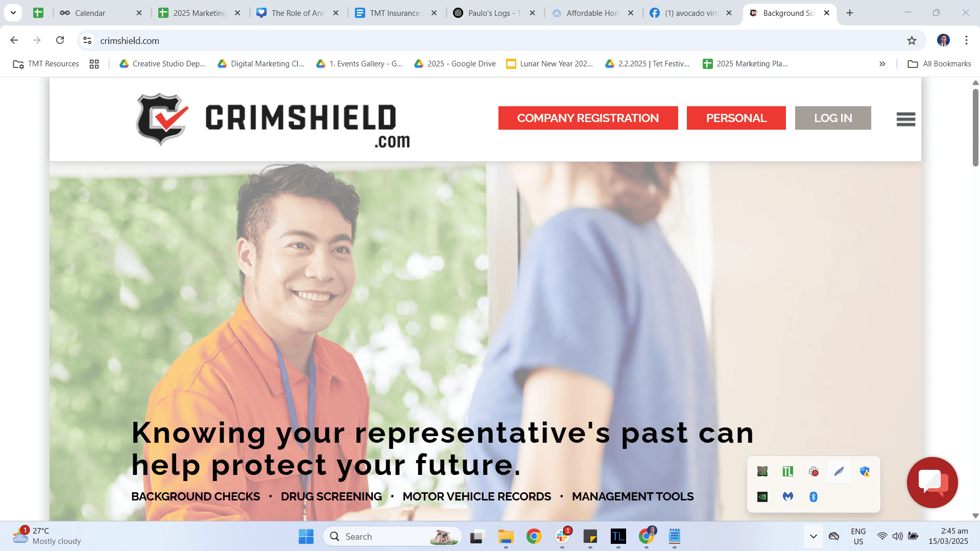The height and width of the screenshot is (551, 980).
Task: Click the Windows taskbar Search box
Action: [x=392, y=536]
